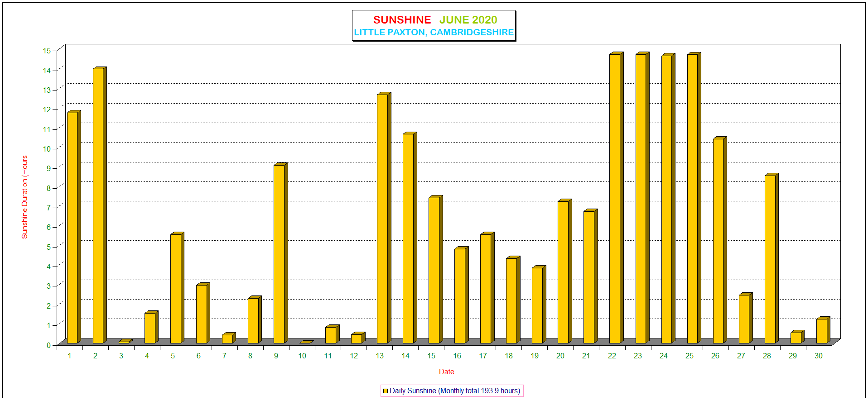This screenshot has width=868, height=400.
Task: Click the LITTLE PAXTON, CAMBRIDGESHIRE subtitle
Action: 434,33
